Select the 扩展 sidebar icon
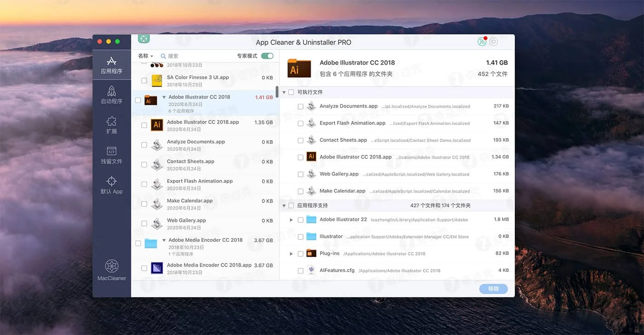The image size is (644, 335). (111, 124)
